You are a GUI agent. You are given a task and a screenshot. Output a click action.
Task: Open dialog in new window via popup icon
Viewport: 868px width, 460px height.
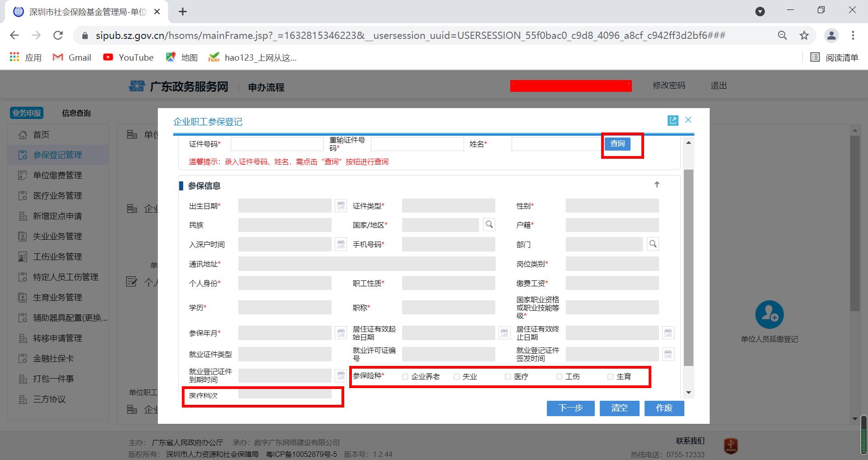(673, 120)
